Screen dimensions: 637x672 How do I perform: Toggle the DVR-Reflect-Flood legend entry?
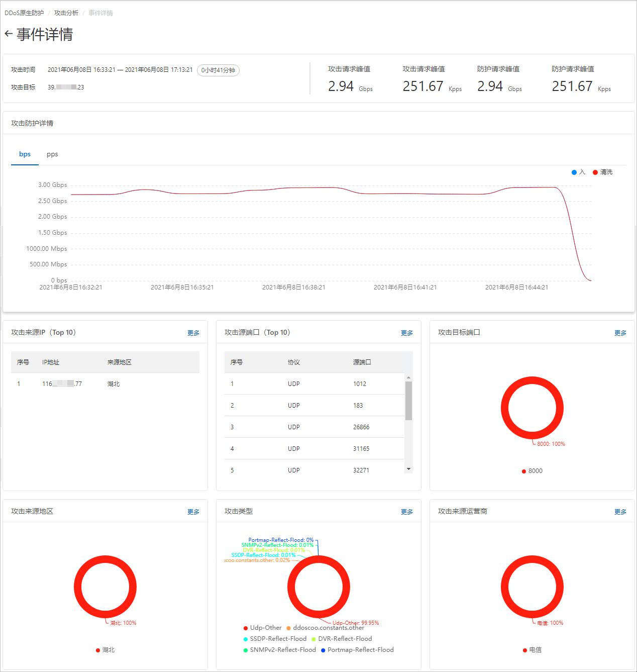[314, 638]
